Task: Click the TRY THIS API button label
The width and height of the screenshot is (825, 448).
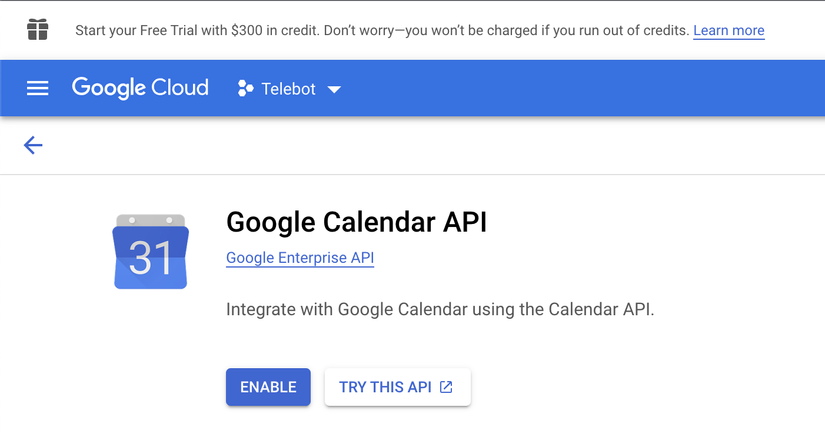Action: 385,387
